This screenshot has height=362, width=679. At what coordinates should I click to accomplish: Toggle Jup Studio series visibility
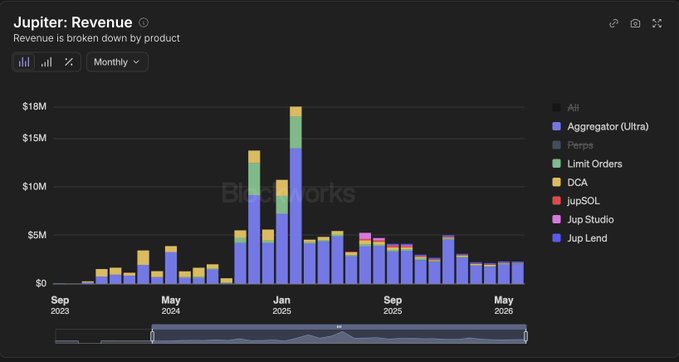tap(583, 220)
